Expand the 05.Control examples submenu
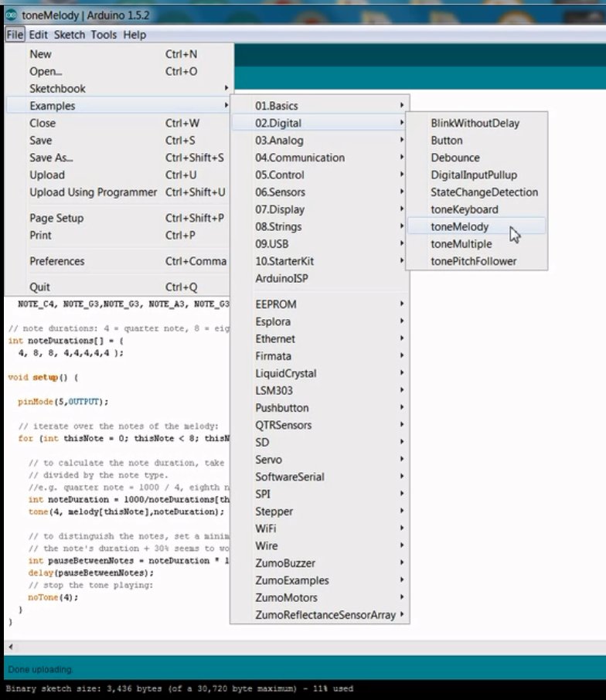Screen dimensions: 606x700 320,175
